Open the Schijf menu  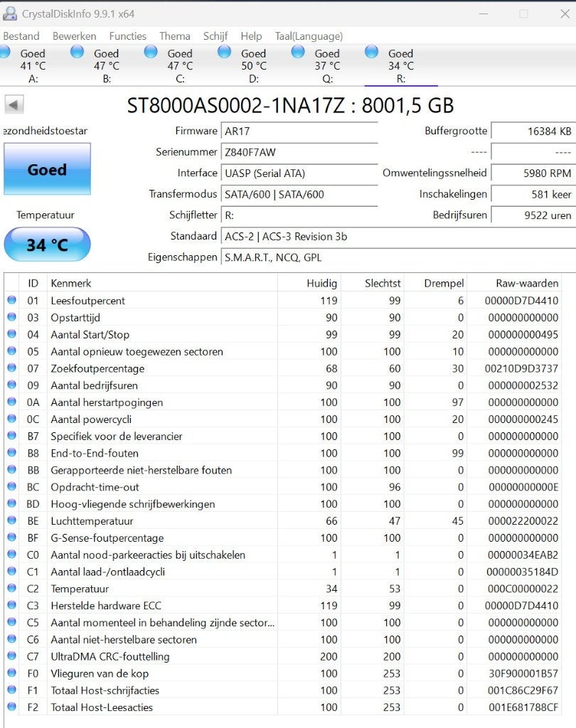(215, 36)
